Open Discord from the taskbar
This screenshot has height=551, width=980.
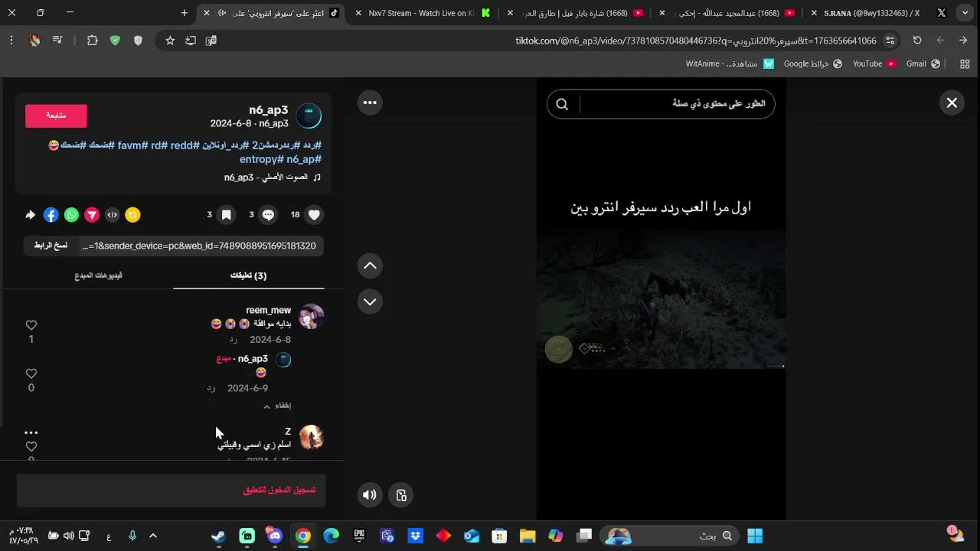(x=274, y=536)
